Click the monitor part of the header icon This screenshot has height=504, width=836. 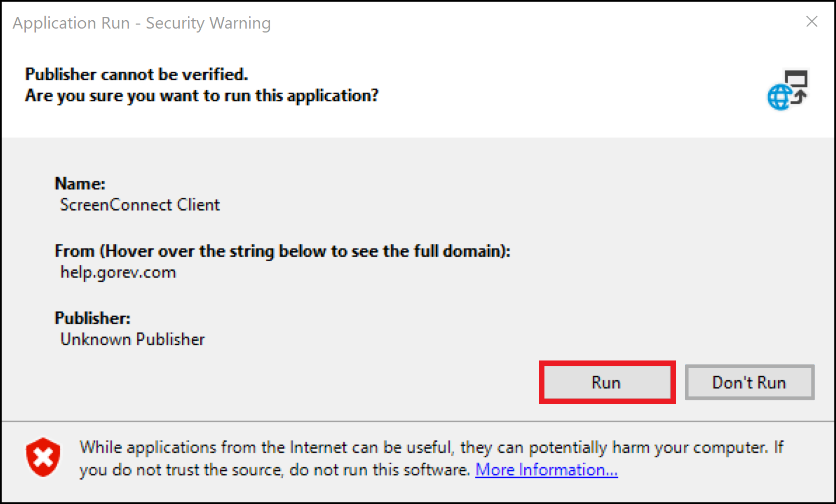click(796, 78)
